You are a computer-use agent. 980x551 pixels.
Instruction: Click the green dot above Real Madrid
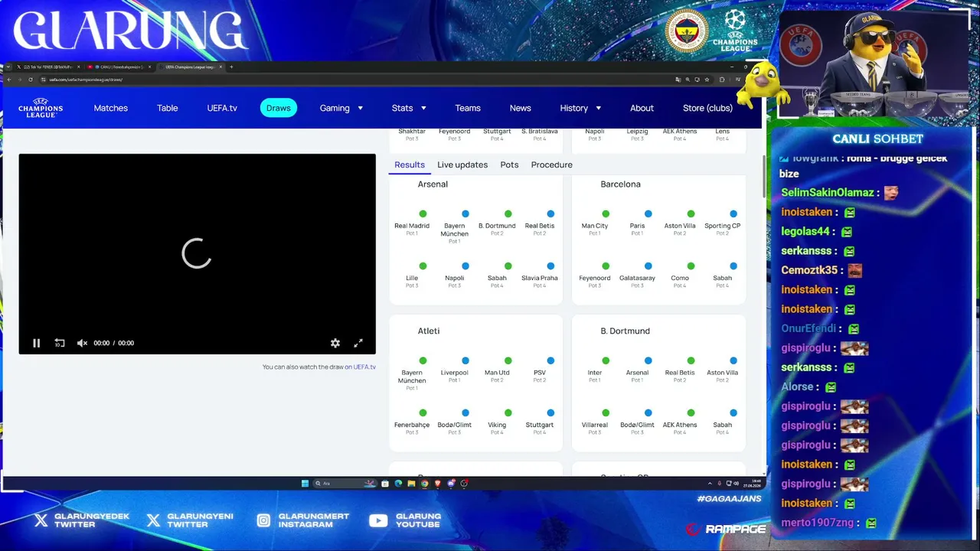pos(423,214)
